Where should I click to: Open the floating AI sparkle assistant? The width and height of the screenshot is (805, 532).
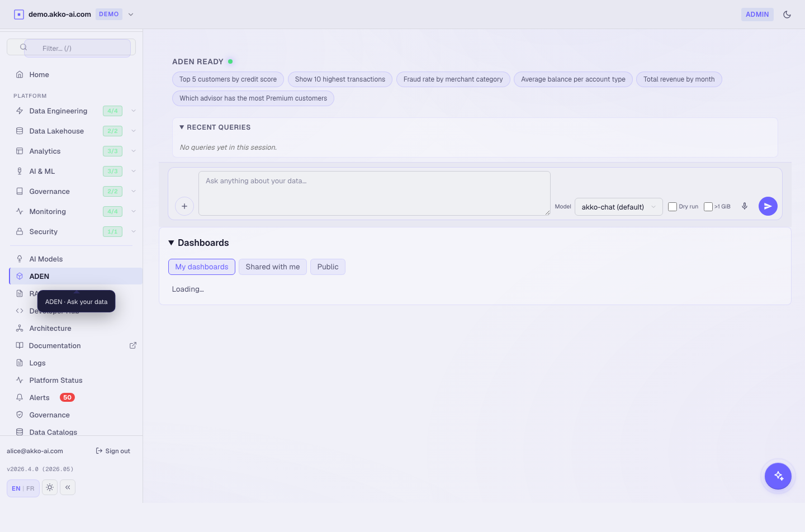(778, 476)
